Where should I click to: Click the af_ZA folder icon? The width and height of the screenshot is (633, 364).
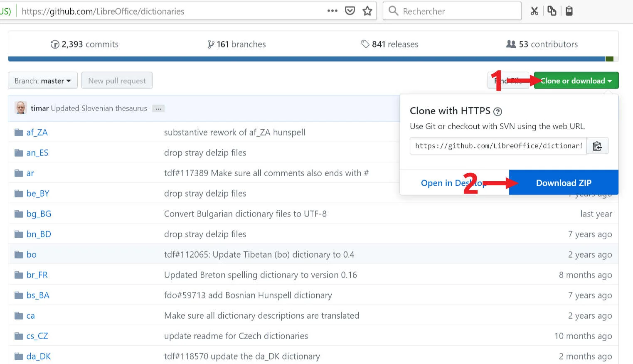click(19, 133)
